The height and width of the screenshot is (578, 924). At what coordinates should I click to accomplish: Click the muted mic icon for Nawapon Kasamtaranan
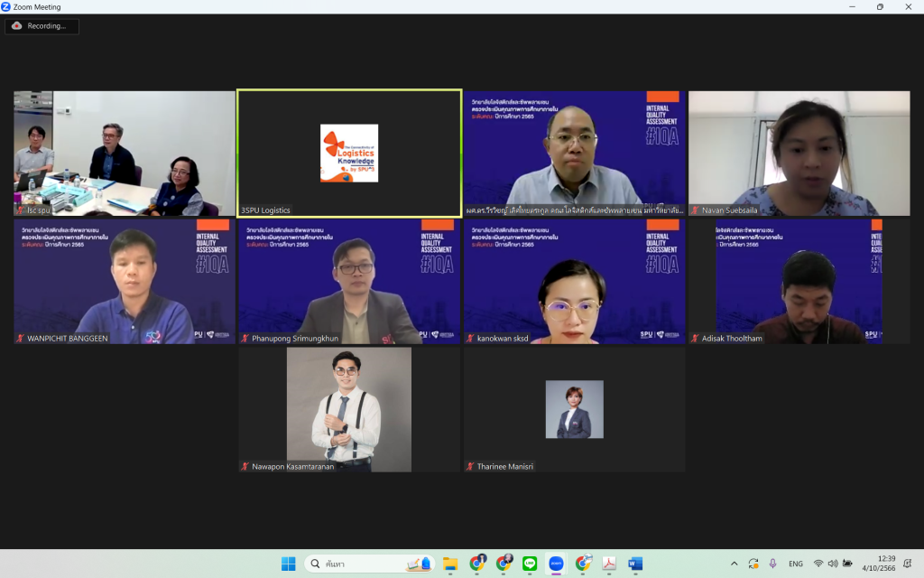(245, 466)
